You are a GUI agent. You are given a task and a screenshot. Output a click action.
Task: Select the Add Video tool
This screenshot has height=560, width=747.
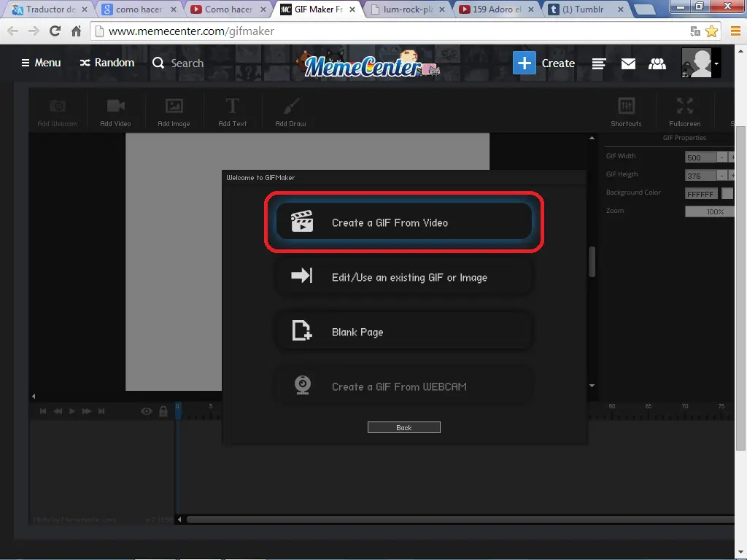point(115,112)
